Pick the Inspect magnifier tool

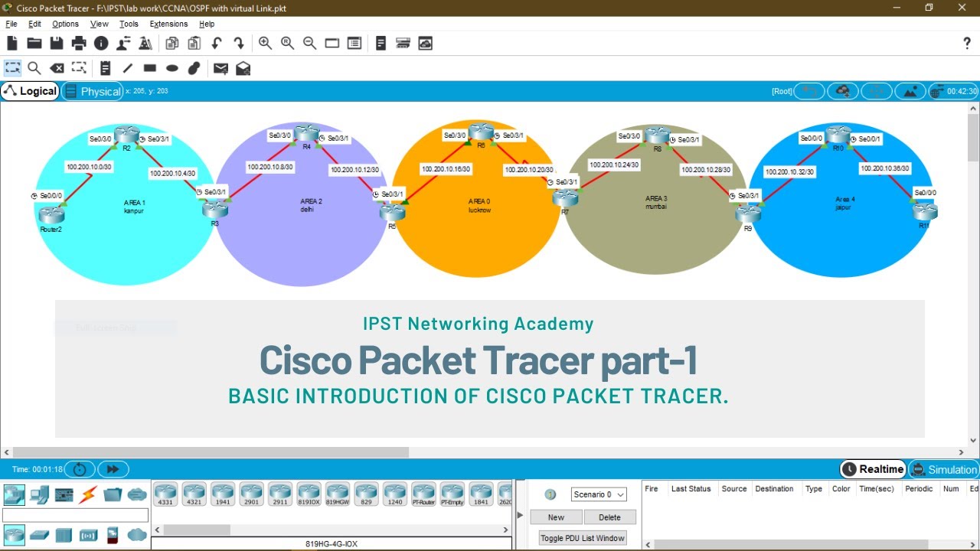point(34,68)
